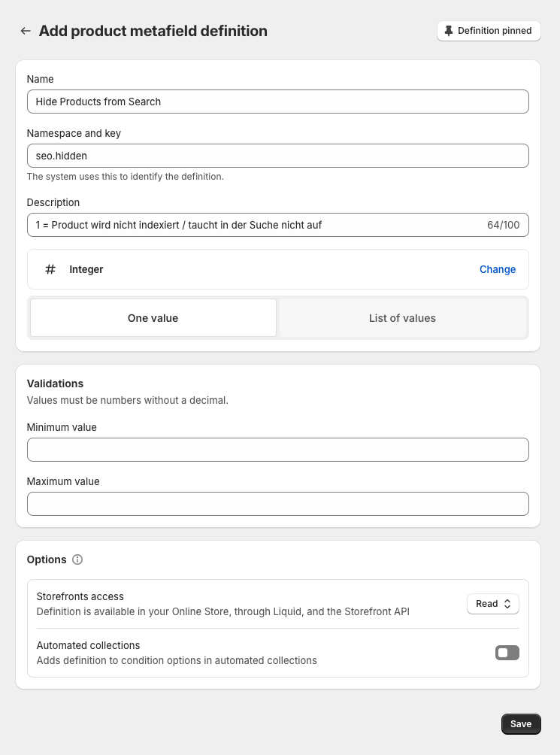Click the Definition pinned button
Viewport: 560px width, 755px height.
click(489, 31)
